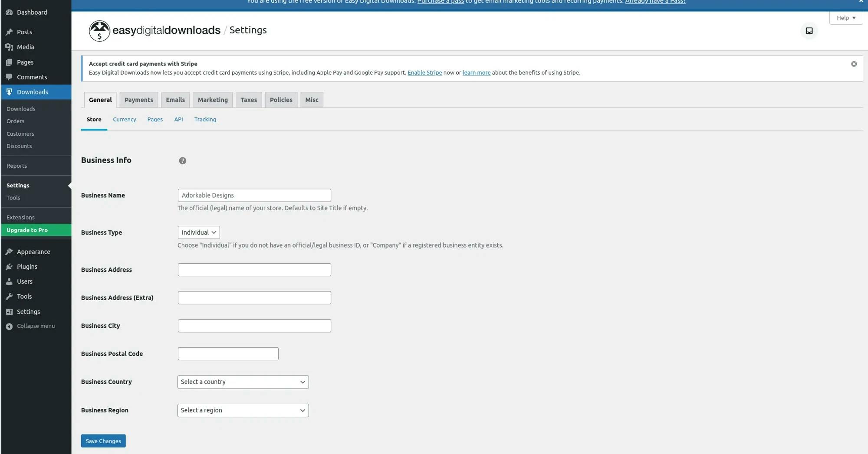Image resolution: width=868 pixels, height=454 pixels.
Task: Switch to the Taxes tab
Action: point(249,100)
